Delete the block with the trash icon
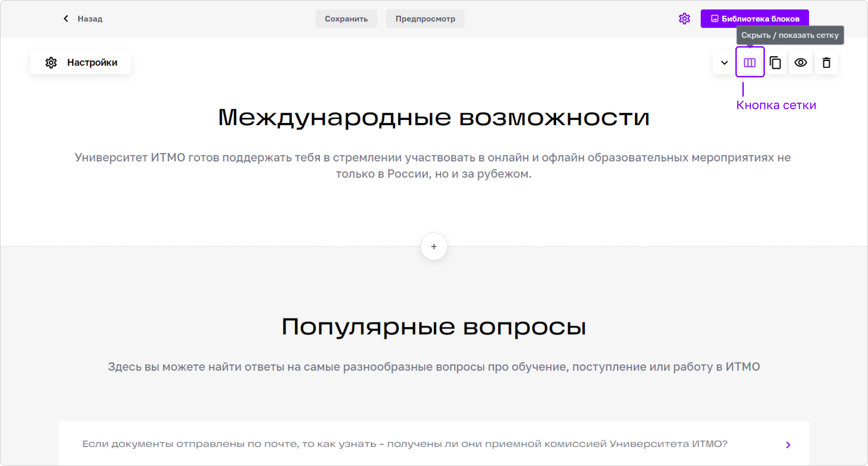Image resolution: width=868 pixels, height=466 pixels. 826,63
